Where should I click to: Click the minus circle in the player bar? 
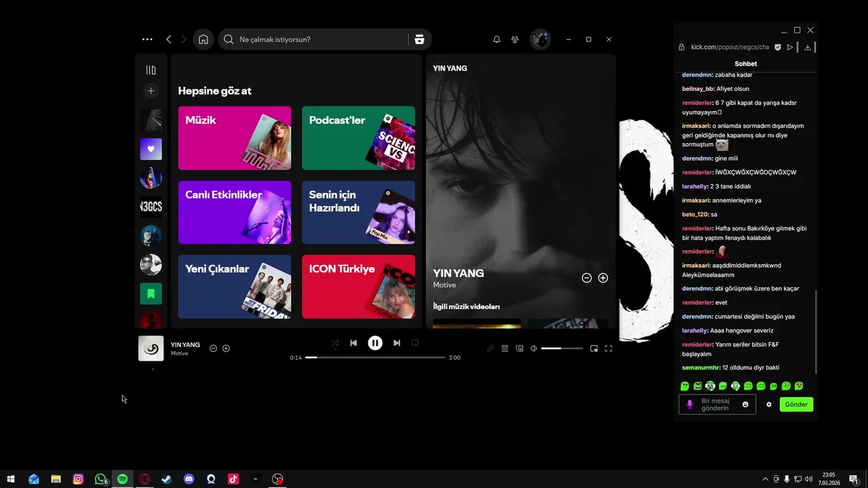pyautogui.click(x=213, y=348)
